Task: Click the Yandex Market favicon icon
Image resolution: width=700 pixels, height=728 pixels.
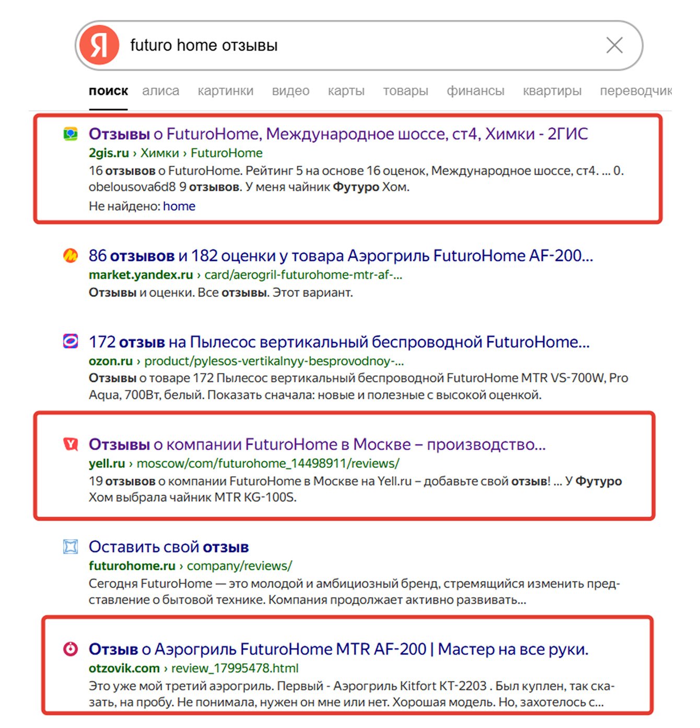Action: pos(71,256)
